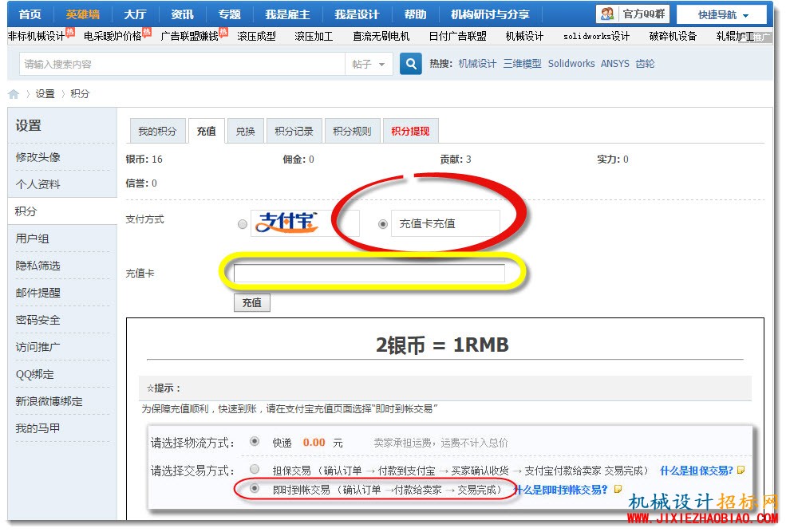Screen dimensions: 786x532
Task: Click the search content input box
Action: click(183, 64)
